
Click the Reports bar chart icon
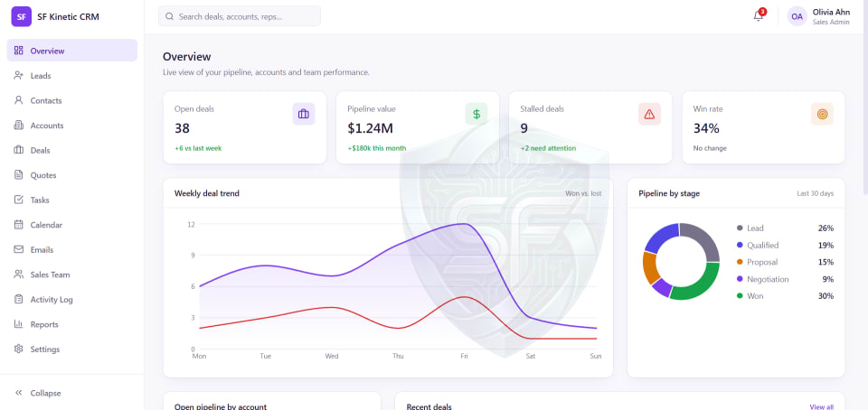tap(19, 324)
